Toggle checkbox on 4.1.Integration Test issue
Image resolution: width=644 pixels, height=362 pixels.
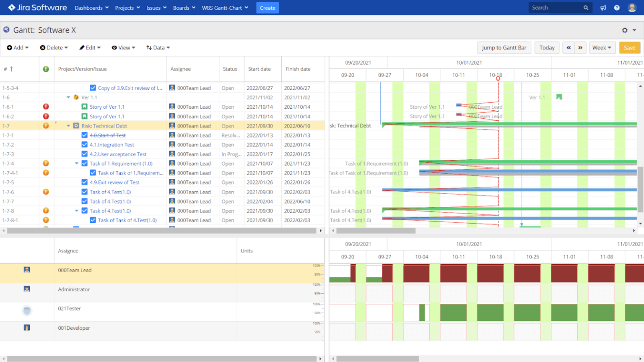tap(85, 144)
